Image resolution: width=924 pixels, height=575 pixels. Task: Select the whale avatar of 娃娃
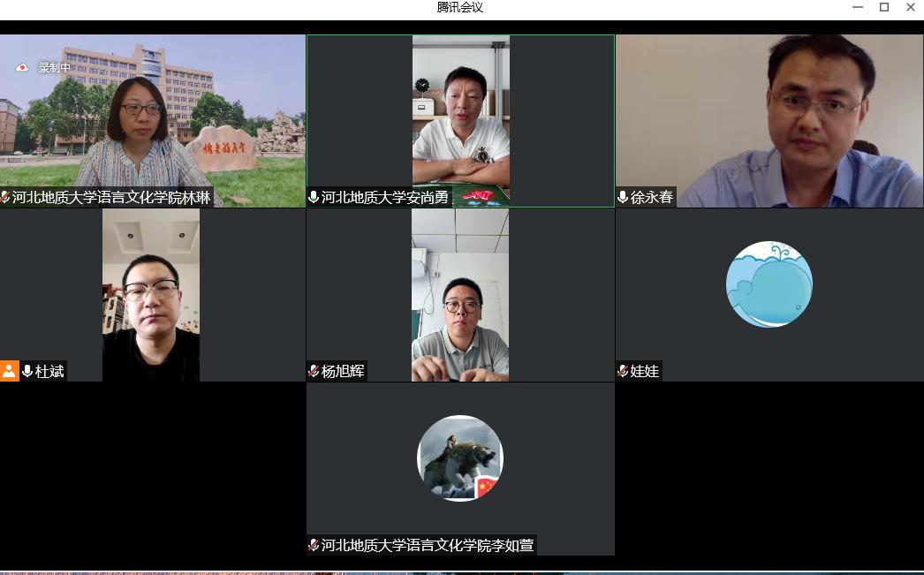click(769, 284)
